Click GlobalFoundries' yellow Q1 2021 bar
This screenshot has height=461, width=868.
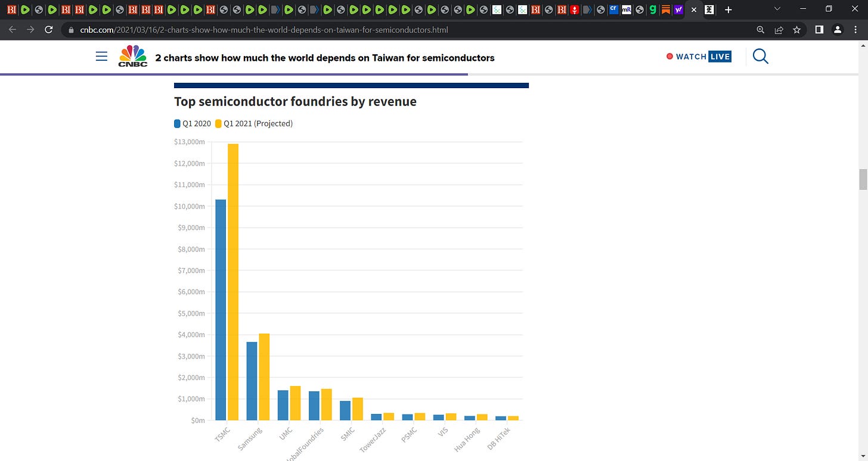pos(326,405)
